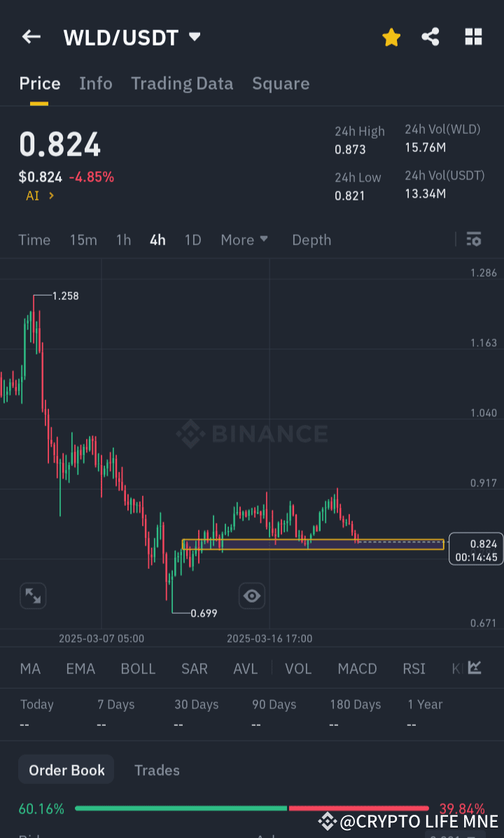Open the Order Book tab

(x=66, y=769)
